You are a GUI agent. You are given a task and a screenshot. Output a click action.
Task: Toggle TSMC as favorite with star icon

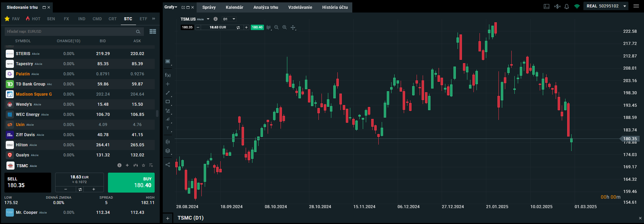[x=143, y=165]
